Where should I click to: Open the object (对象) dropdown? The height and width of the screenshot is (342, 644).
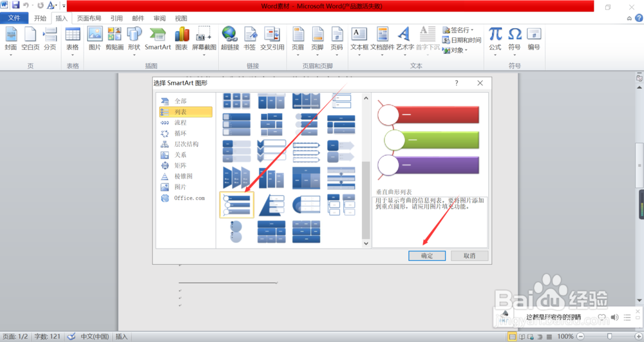click(455, 50)
